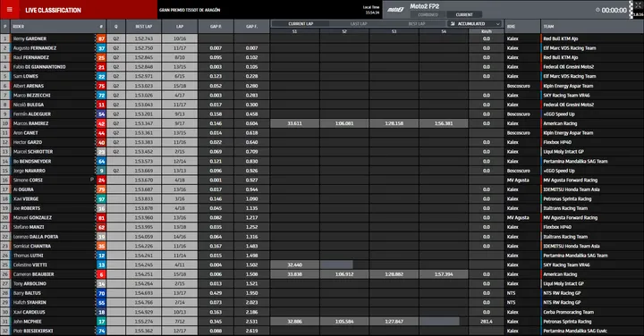Click the accumulated sector icon

(453, 24)
